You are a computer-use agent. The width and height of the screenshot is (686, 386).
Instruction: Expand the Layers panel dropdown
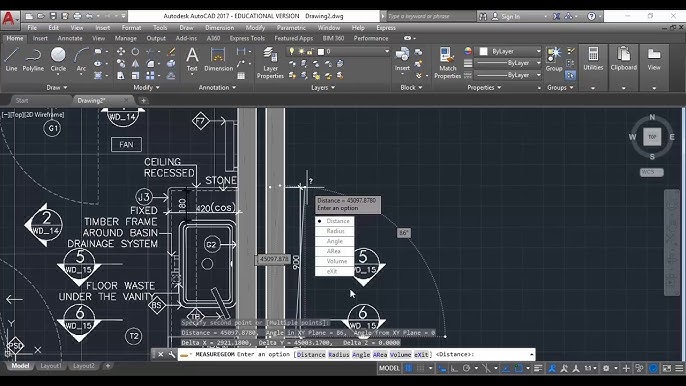click(x=323, y=88)
